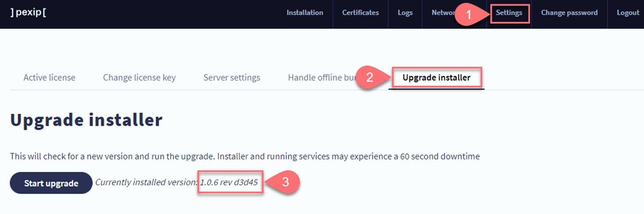Select the Upgrade installer tab
This screenshot has width=644, height=214.
click(x=436, y=77)
